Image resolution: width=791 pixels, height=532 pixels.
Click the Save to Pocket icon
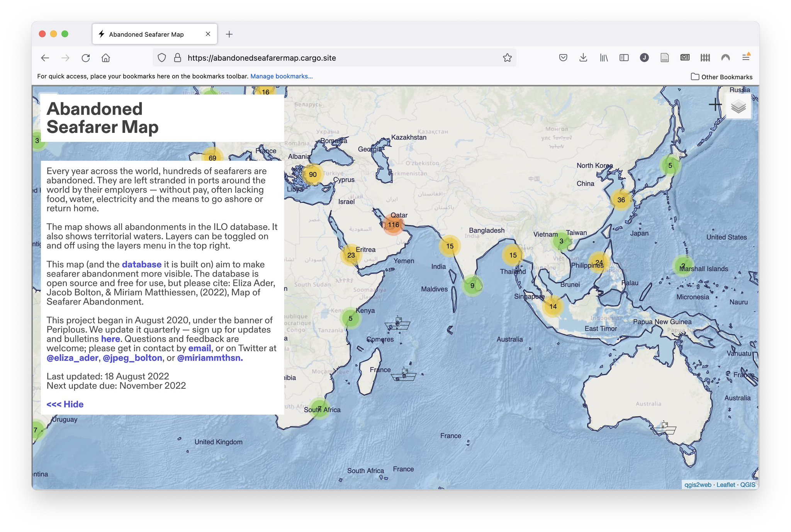click(x=563, y=58)
